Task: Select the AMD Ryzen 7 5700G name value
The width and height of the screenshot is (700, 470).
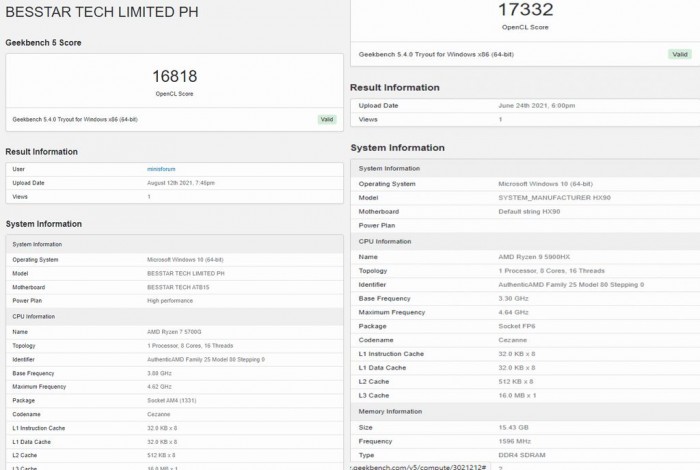Action: pyautogui.click(x=173, y=331)
